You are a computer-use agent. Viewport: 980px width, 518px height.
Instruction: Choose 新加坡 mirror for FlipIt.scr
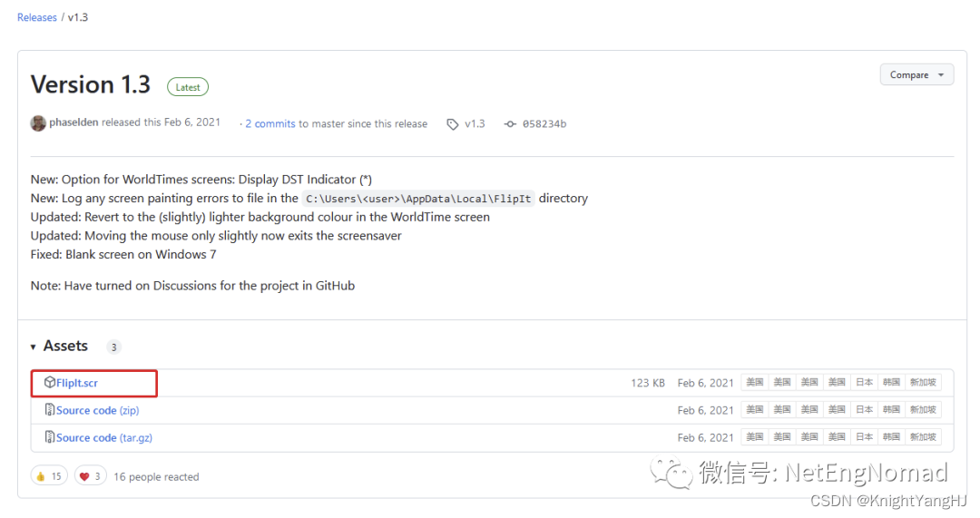[923, 383]
